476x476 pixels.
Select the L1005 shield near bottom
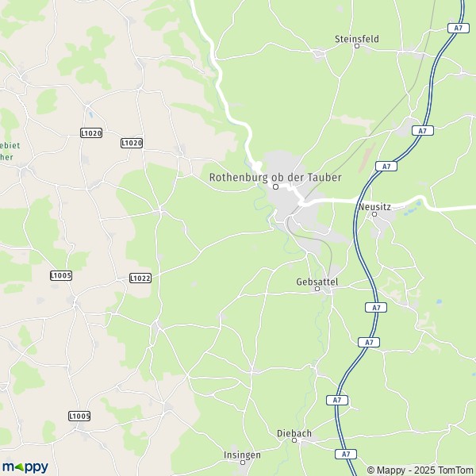coord(79,416)
